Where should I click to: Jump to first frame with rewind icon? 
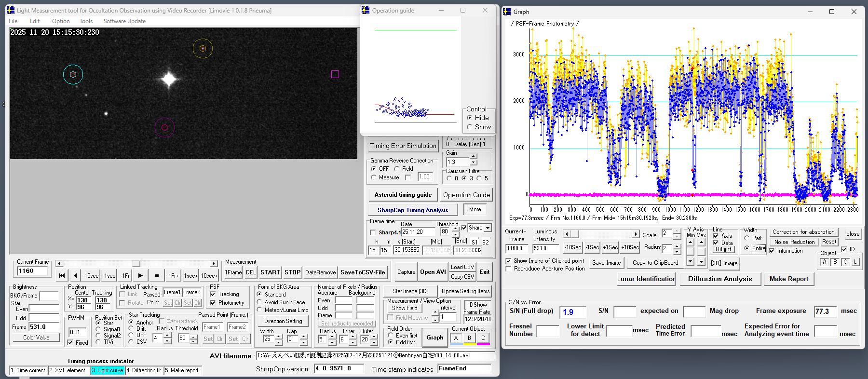coord(62,275)
